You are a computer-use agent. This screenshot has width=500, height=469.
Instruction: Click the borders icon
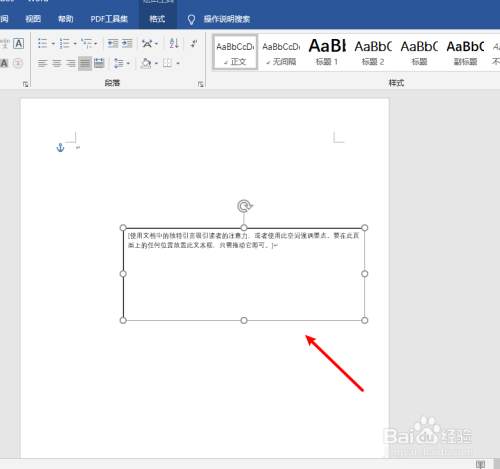click(x=167, y=63)
